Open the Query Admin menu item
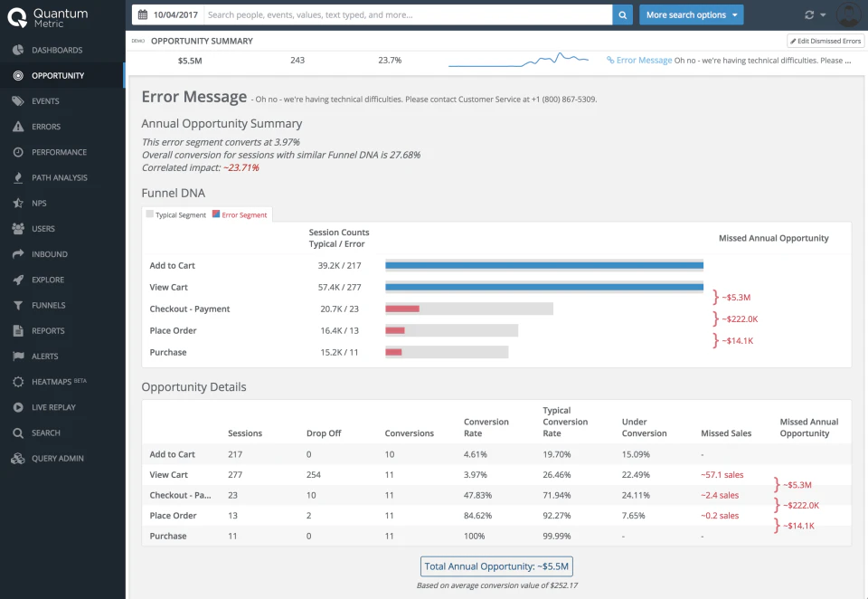The image size is (868, 599). click(57, 459)
